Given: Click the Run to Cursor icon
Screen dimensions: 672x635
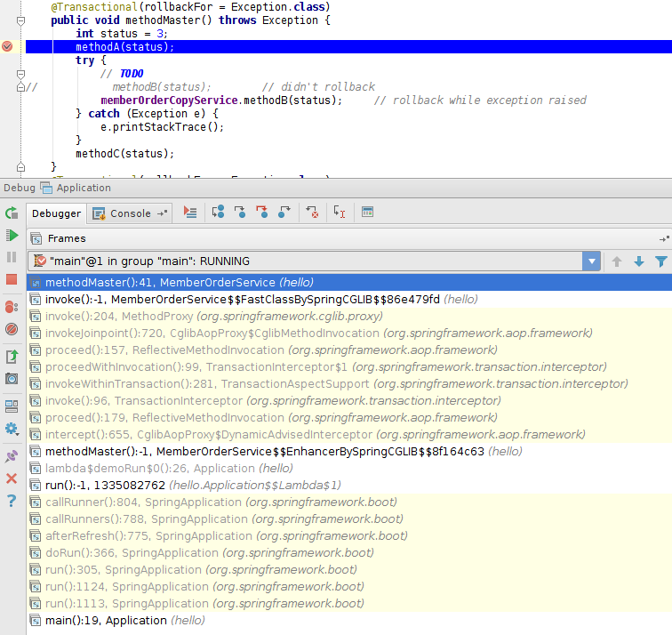Looking at the screenshot, I should coord(340,212).
